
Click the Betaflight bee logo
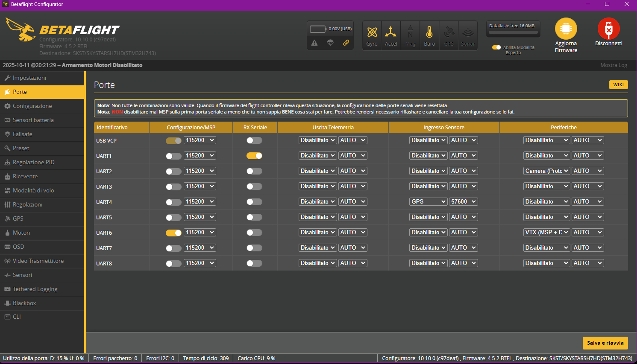coord(21,30)
